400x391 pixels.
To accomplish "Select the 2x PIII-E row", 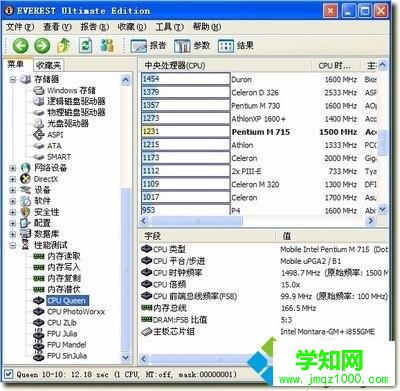I will (x=259, y=171).
